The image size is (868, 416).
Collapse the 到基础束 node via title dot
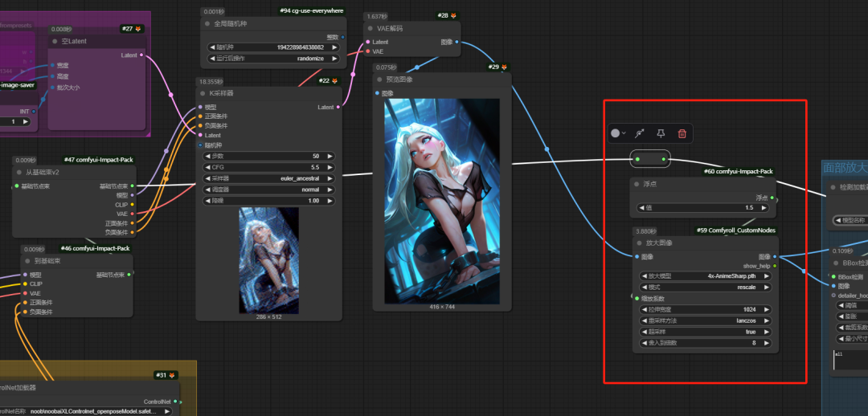28,261
